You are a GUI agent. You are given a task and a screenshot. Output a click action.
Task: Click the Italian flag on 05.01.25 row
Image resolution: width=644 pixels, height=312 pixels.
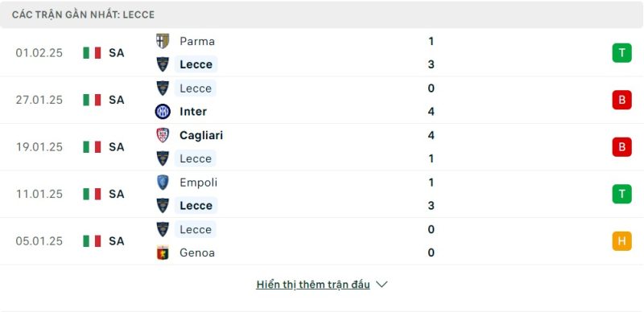(x=92, y=241)
